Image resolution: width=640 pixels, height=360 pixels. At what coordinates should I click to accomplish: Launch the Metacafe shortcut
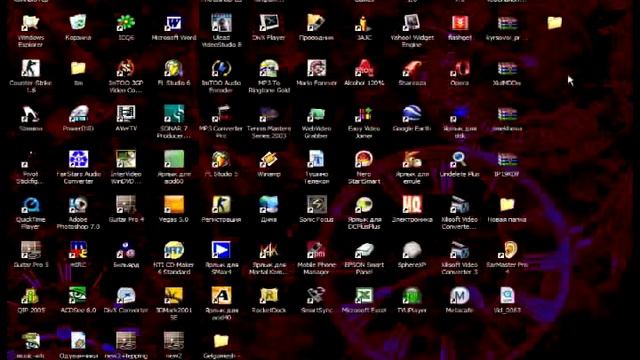[460, 296]
